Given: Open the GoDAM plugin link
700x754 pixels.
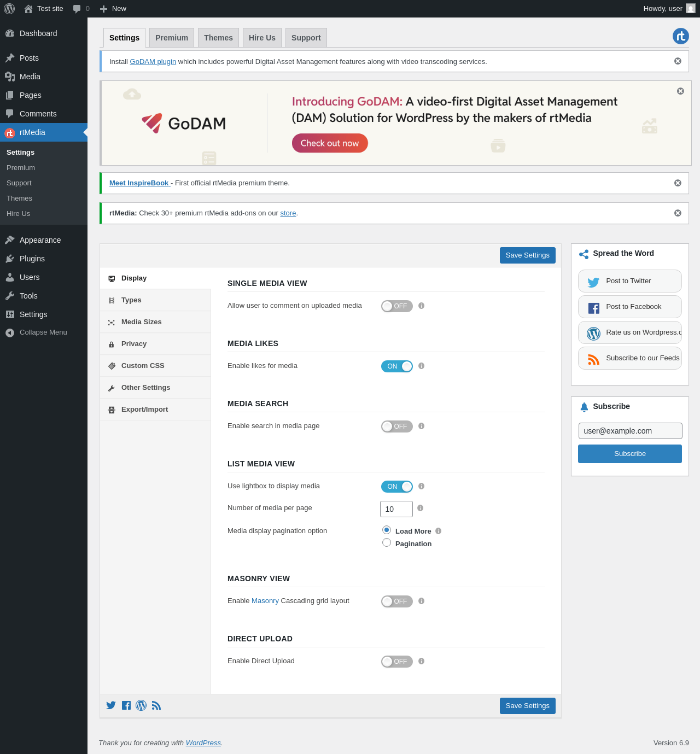Looking at the screenshot, I should click(153, 62).
